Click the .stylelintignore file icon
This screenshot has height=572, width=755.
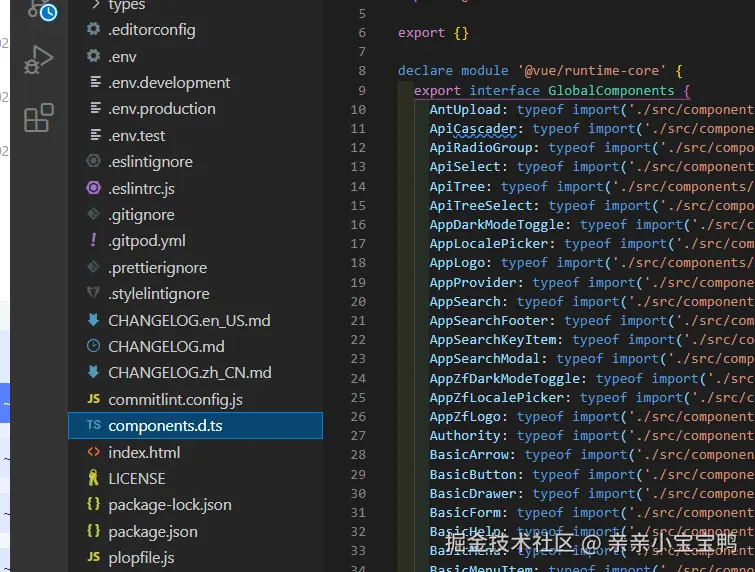(93, 293)
